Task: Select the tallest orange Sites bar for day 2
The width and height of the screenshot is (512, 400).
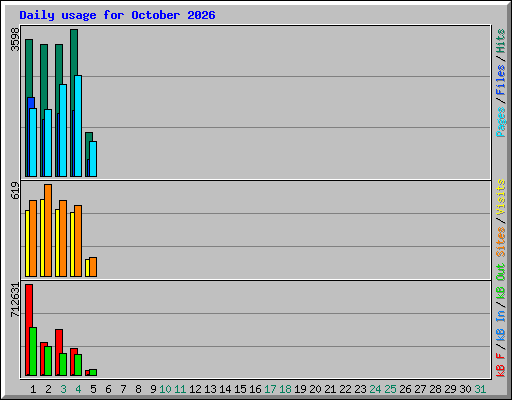Action: tap(48, 230)
